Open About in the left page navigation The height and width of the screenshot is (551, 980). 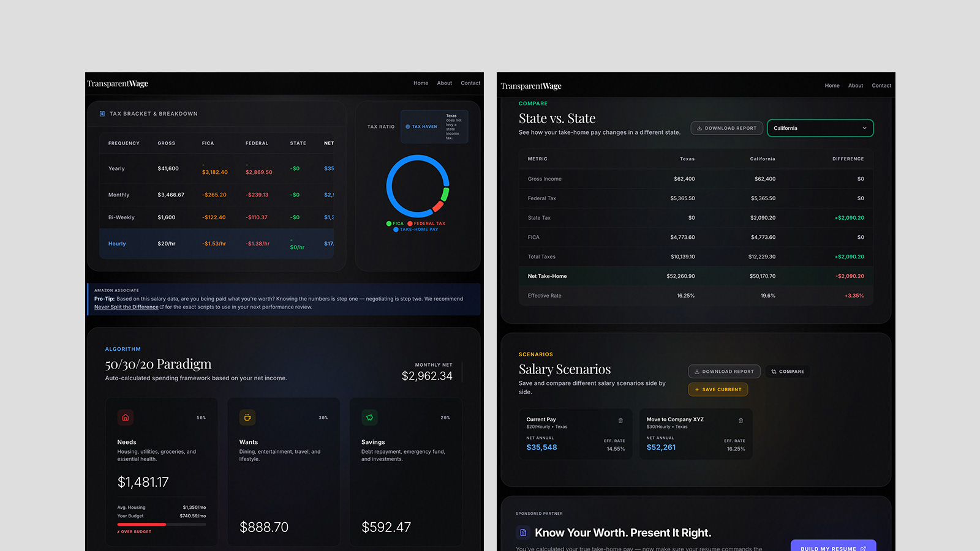(x=445, y=83)
